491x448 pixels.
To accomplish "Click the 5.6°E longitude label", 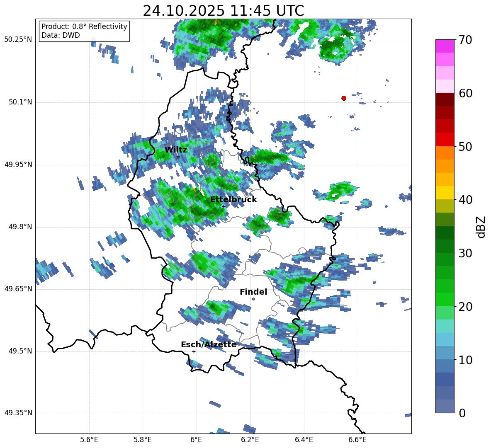I will click(89, 440).
